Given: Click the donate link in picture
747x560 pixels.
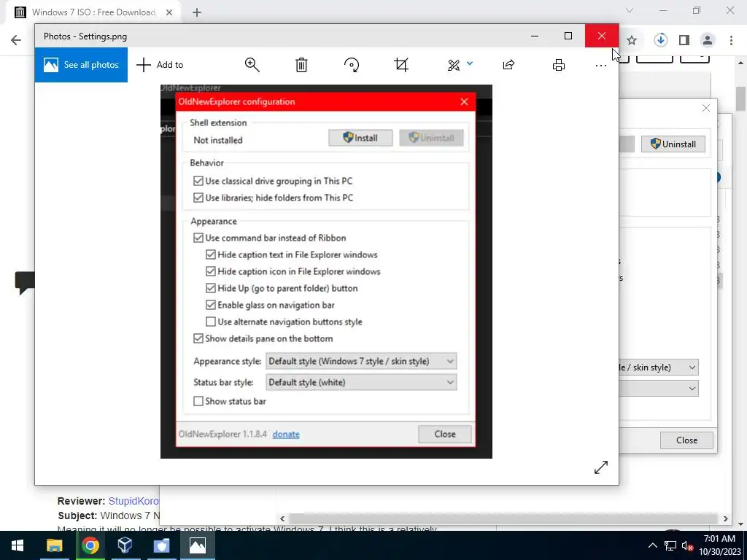Looking at the screenshot, I should point(286,435).
